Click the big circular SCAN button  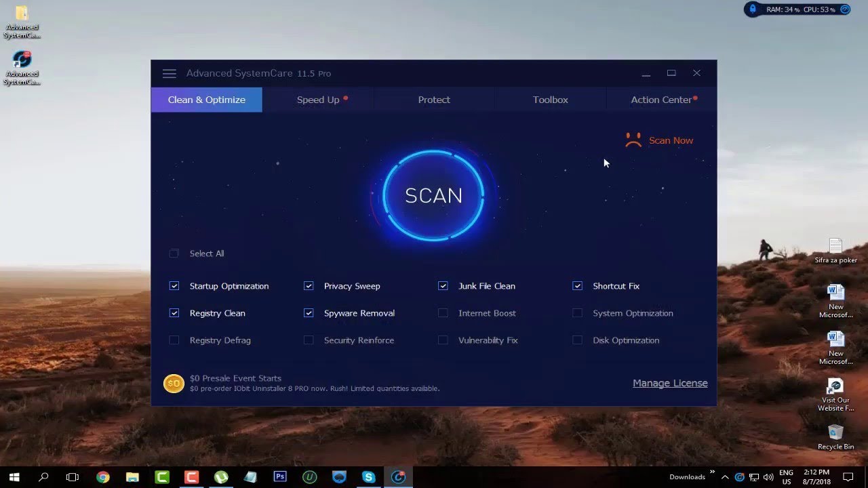[x=433, y=195]
